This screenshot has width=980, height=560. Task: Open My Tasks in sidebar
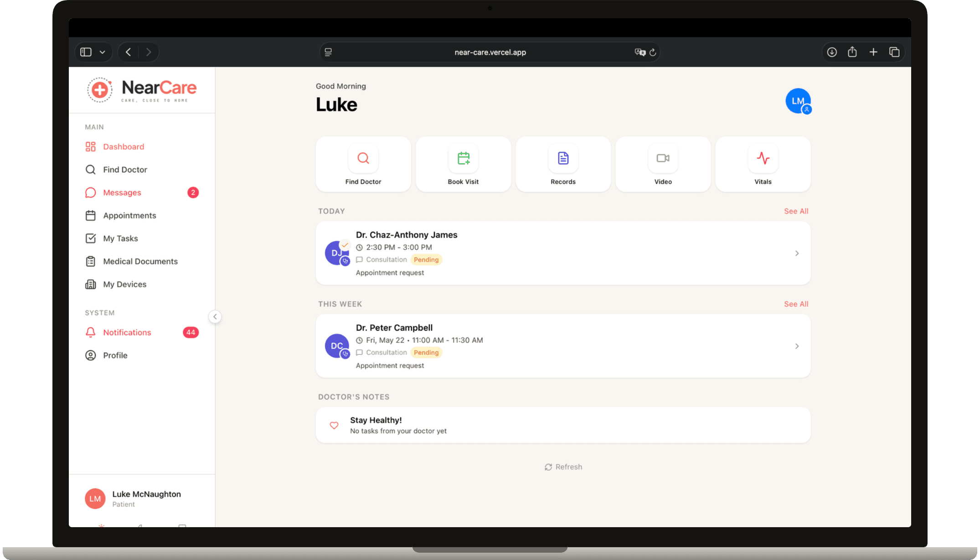tap(142, 239)
